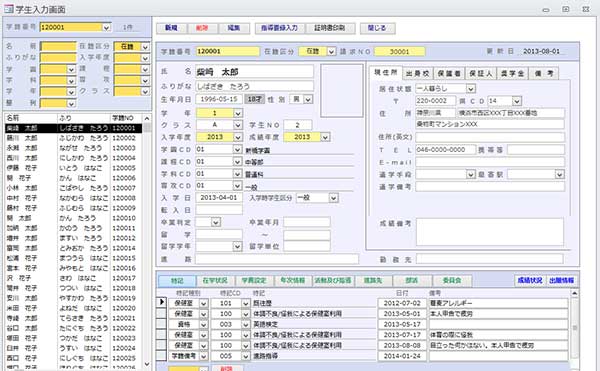
Task: Select the 進路先 lower tab
Action: point(373,281)
